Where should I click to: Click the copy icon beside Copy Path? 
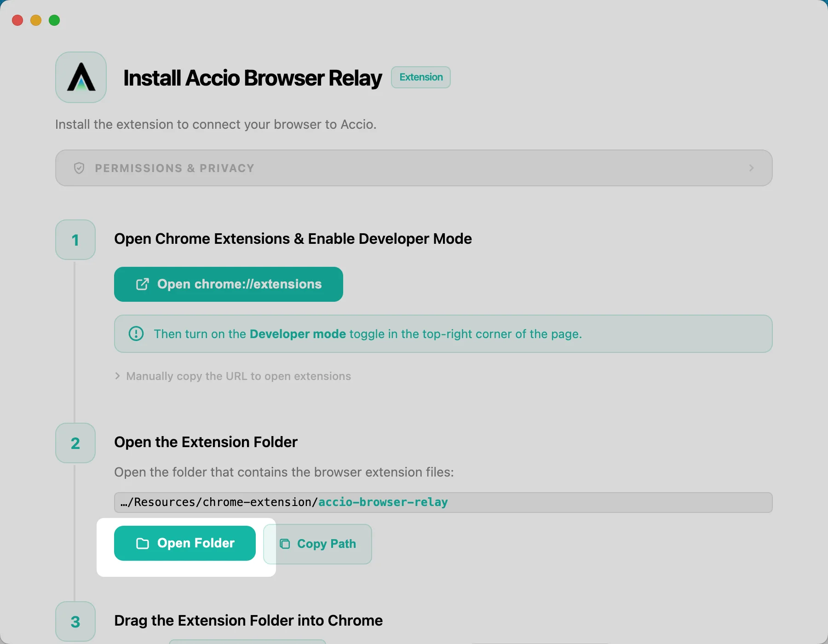(285, 544)
